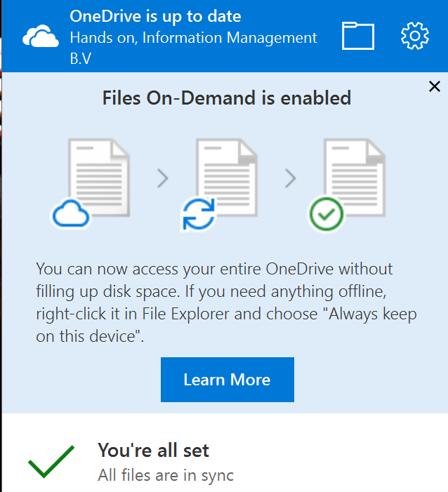This screenshot has width=448, height=492.
Task: Click the green circled checkmark badge
Action: (326, 213)
